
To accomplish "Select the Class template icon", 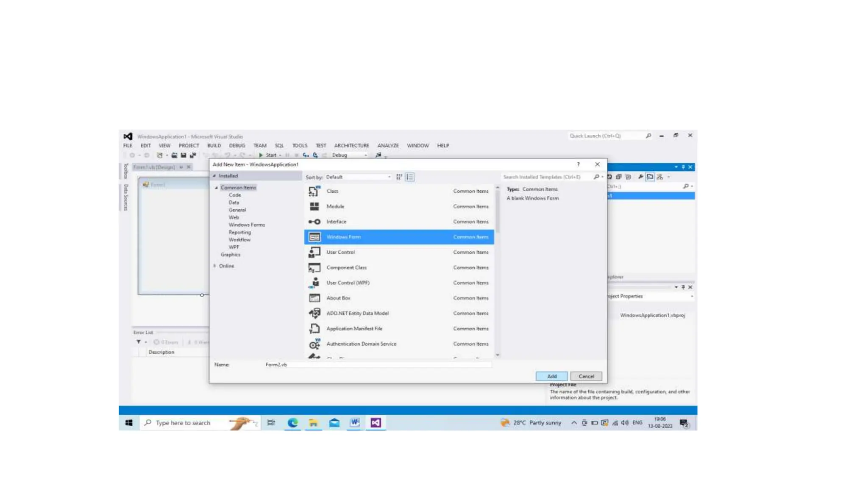I will coord(314,191).
